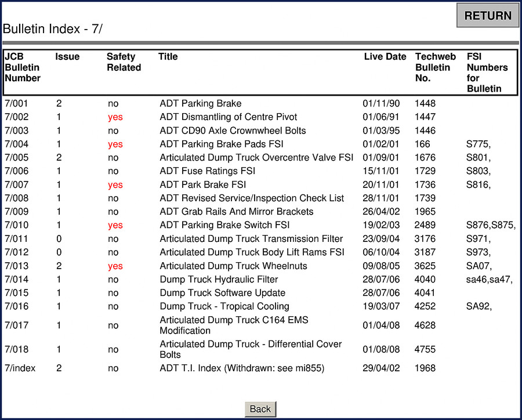The image size is (522, 420).
Task: Select bulletin number 7/015
Action: (17, 293)
